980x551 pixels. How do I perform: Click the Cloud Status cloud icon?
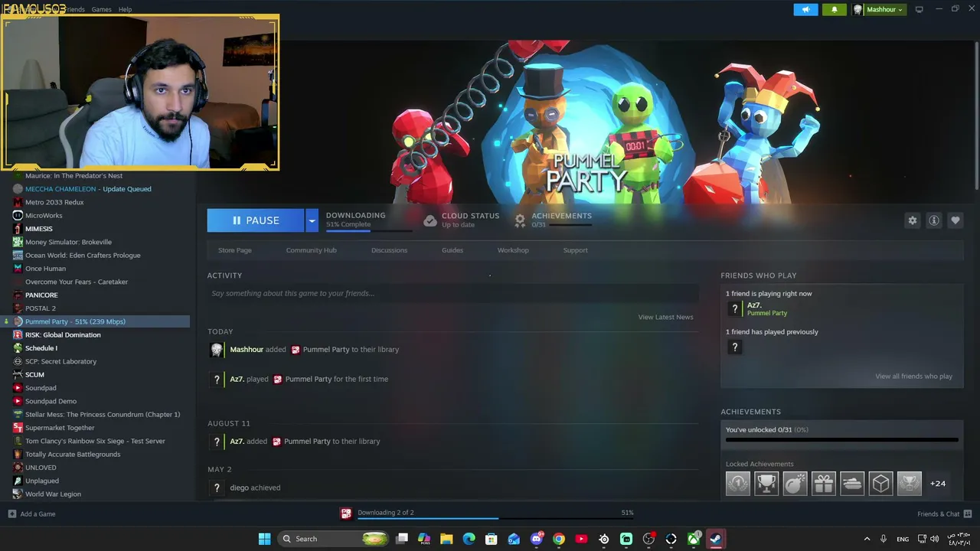coord(430,220)
